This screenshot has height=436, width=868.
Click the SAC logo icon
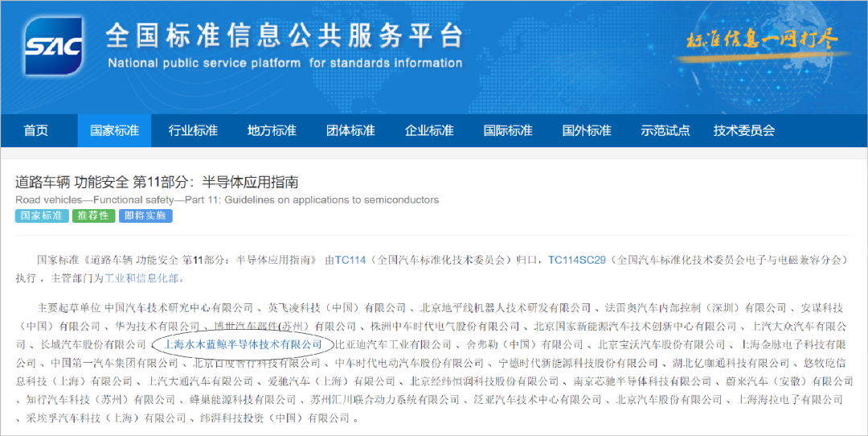54,47
